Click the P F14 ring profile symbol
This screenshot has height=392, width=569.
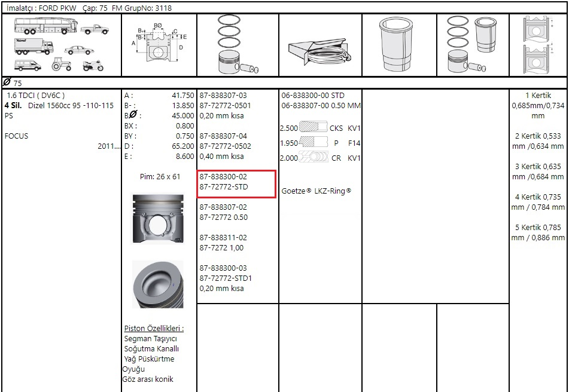[313, 143]
